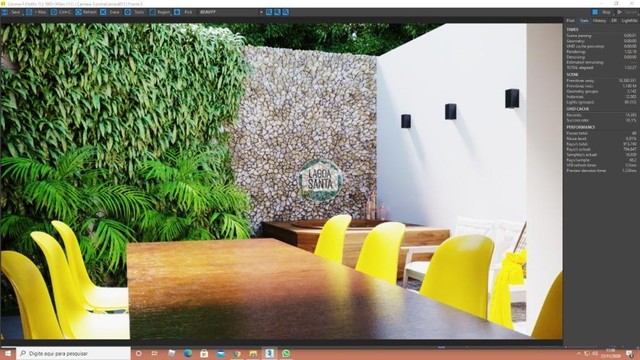Switch to the Post tab
Image resolution: width=640 pixels, height=360 pixels.
[x=570, y=20]
